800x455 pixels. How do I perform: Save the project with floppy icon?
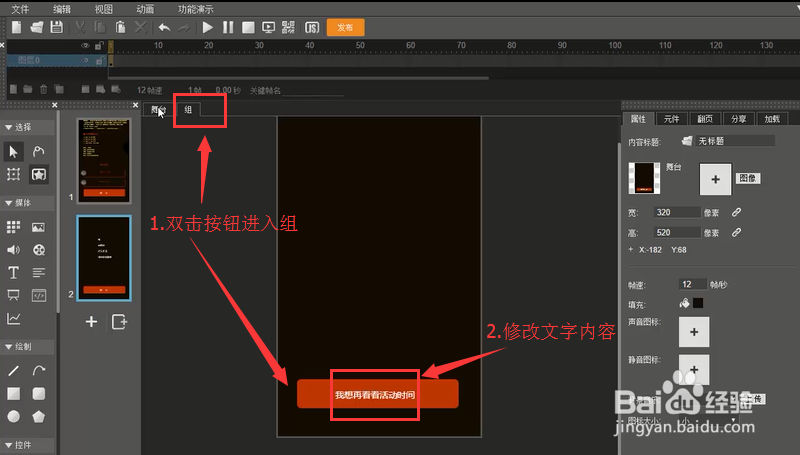(57, 27)
